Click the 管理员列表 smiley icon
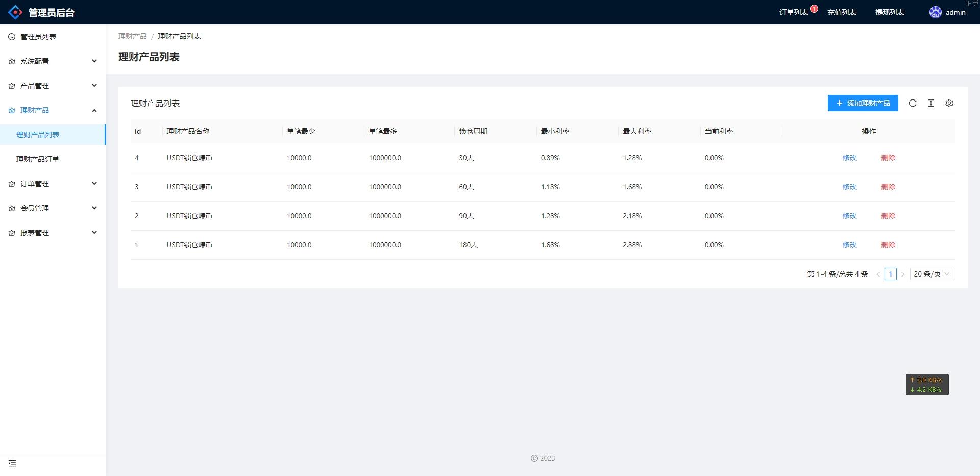The width and height of the screenshot is (980, 476). click(12, 37)
